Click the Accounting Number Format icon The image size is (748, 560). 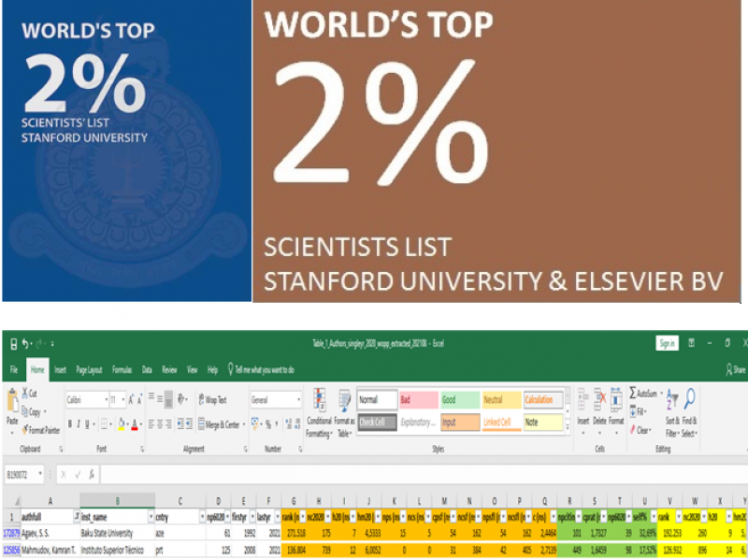[255, 424]
